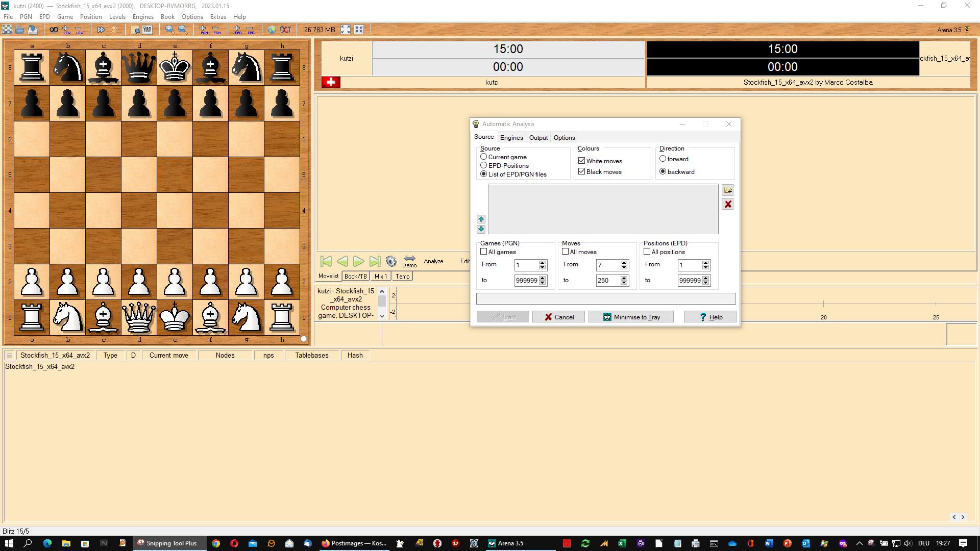The width and height of the screenshot is (980, 551).
Task: Click the new game chessboard icon
Action: [7, 30]
